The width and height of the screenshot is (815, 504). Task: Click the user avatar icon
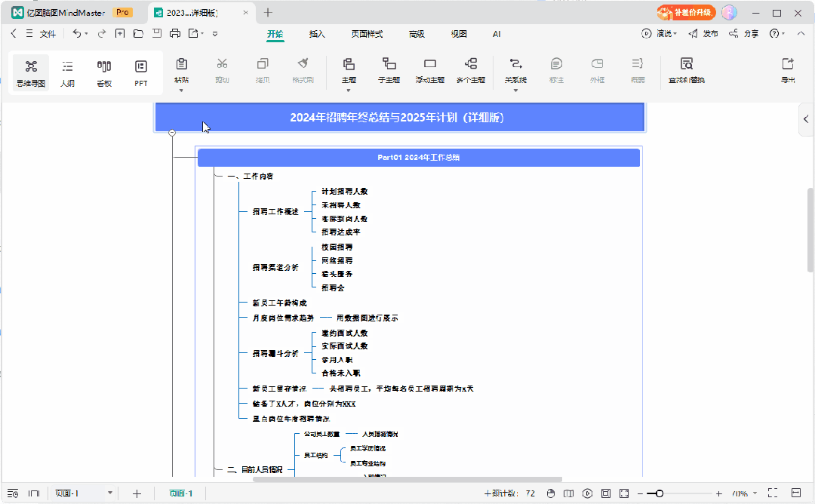tap(729, 13)
